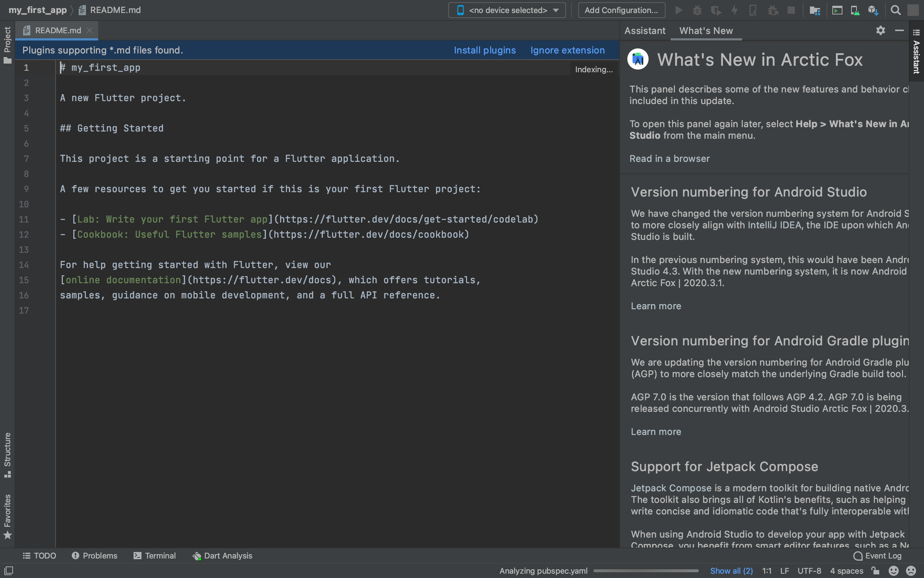The image size is (924, 578).
Task: Click 'A new Flutter project.' on line 3
Action: (123, 98)
